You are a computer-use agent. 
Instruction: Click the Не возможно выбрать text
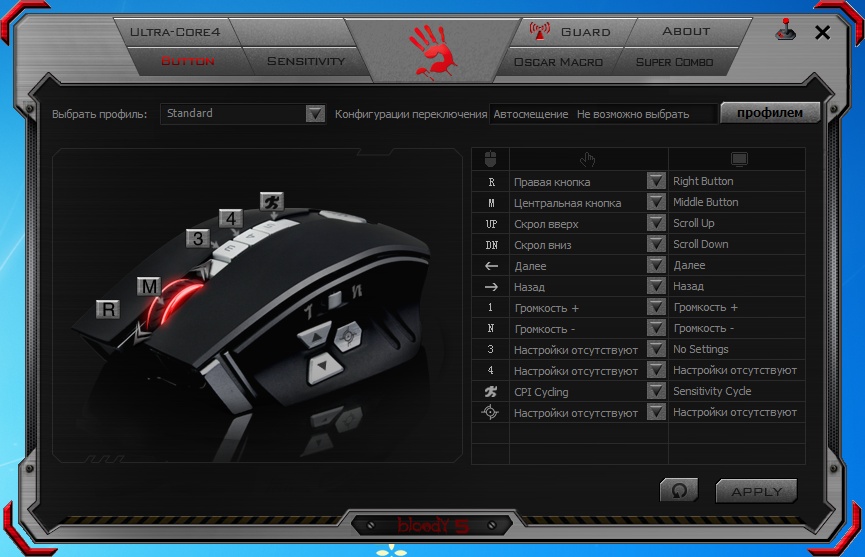coord(633,114)
